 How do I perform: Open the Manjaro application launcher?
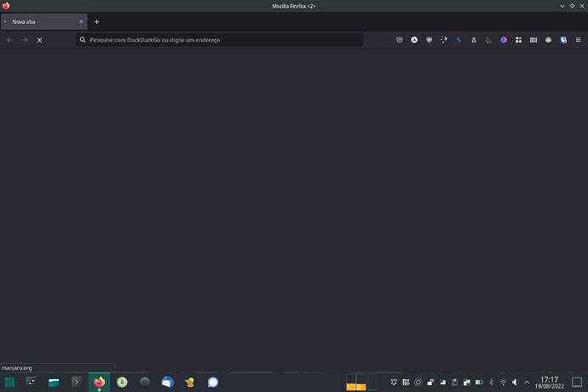pyautogui.click(x=9, y=383)
